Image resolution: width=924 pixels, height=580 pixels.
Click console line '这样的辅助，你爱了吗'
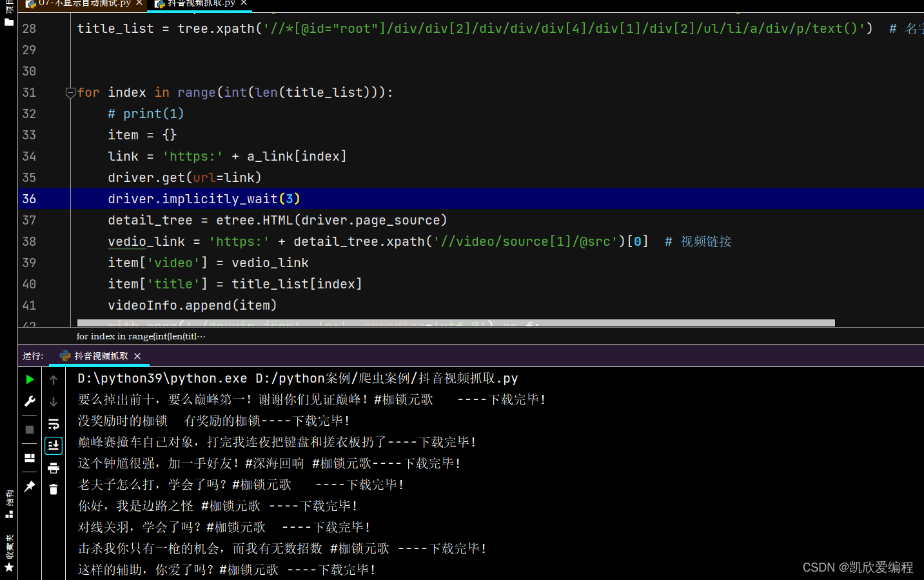(226, 570)
